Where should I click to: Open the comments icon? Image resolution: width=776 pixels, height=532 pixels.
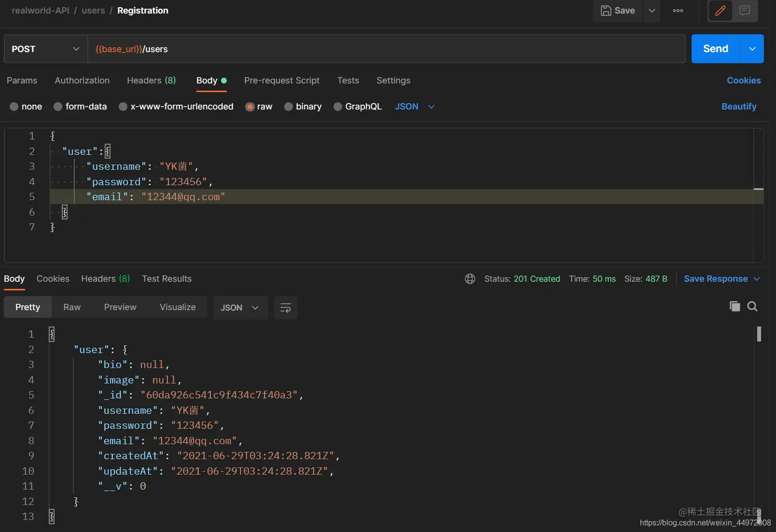(745, 11)
